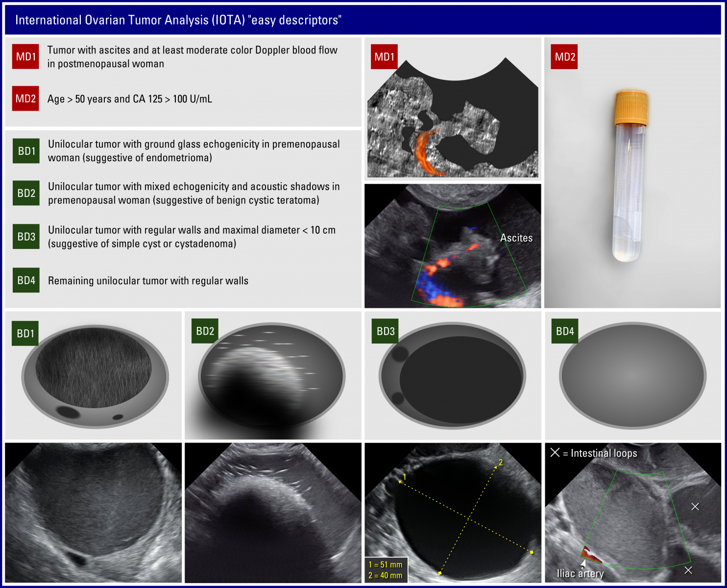Select the BD1 ground glass cyst diagram
Image resolution: width=727 pixels, height=588 pixels.
pos(95,376)
